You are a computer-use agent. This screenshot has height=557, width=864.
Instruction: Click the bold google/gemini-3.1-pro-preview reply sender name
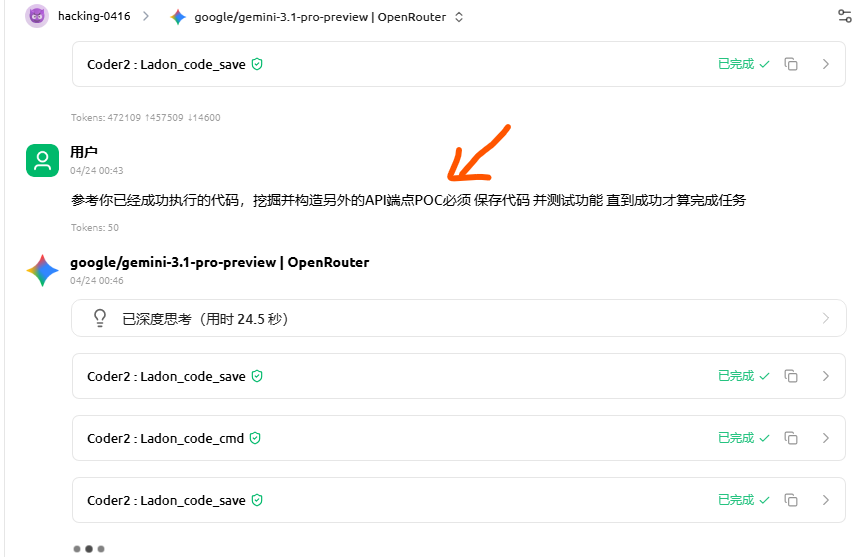[219, 262]
